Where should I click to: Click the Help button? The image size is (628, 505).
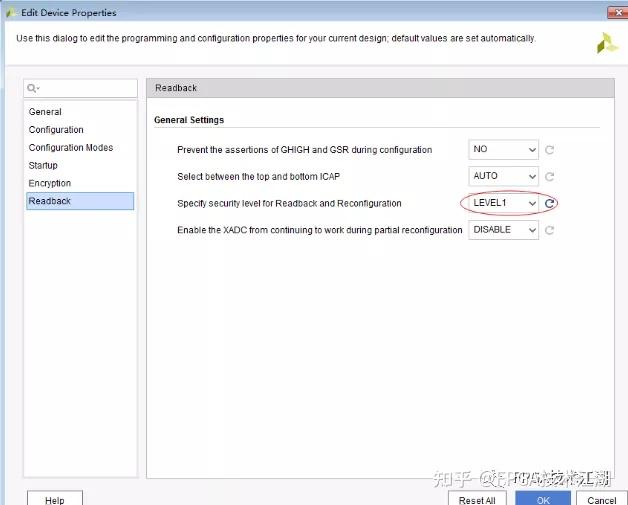click(x=55, y=499)
